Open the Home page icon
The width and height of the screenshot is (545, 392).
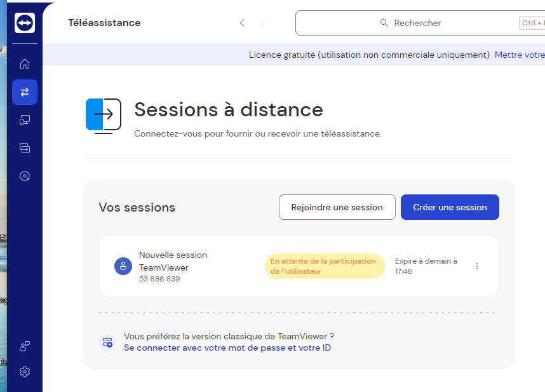coord(25,64)
